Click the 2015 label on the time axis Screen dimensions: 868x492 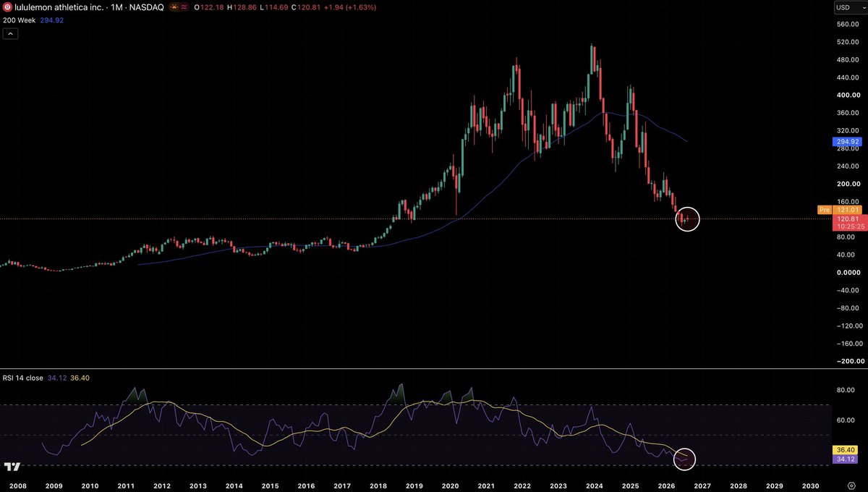click(270, 486)
